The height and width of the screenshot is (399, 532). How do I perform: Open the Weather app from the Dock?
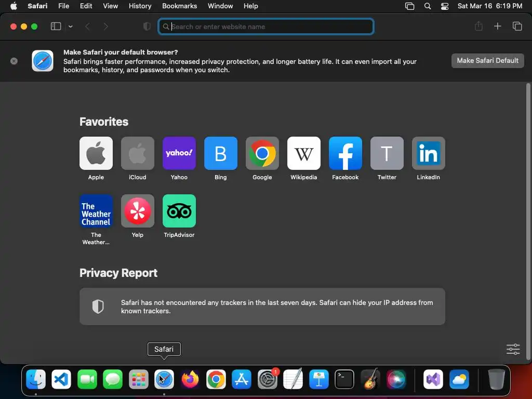[459, 379]
